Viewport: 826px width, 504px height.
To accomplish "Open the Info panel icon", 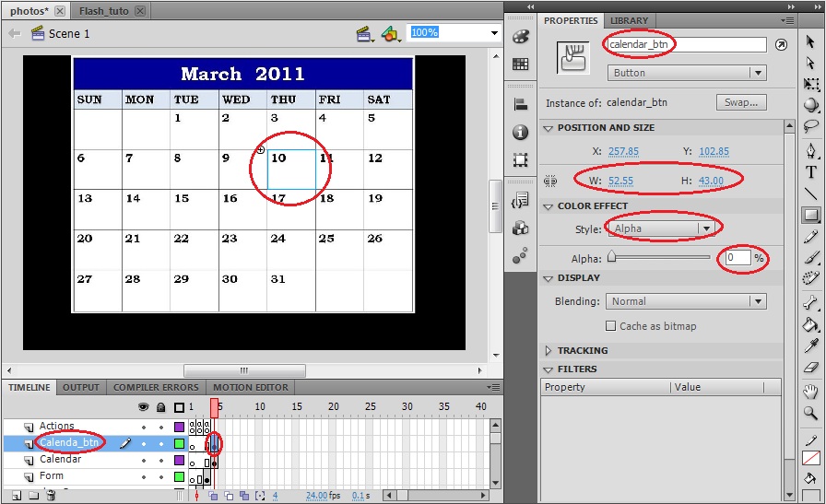I will (521, 132).
